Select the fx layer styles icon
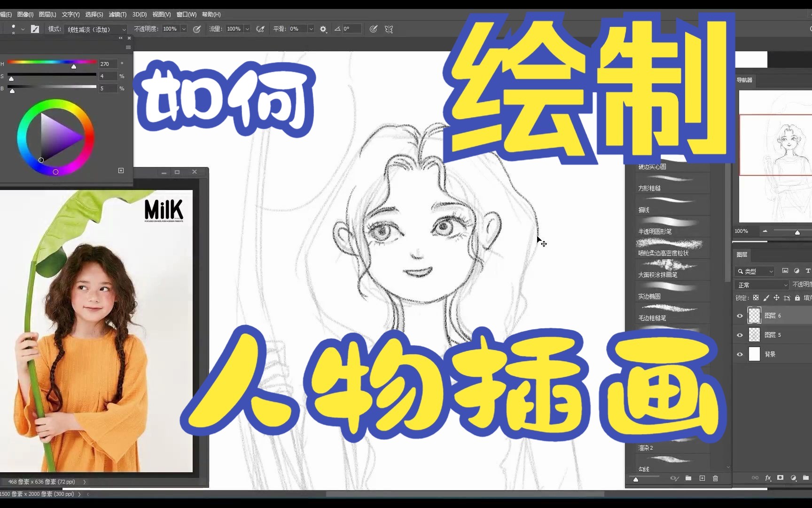This screenshot has height=508, width=812. coord(768,478)
